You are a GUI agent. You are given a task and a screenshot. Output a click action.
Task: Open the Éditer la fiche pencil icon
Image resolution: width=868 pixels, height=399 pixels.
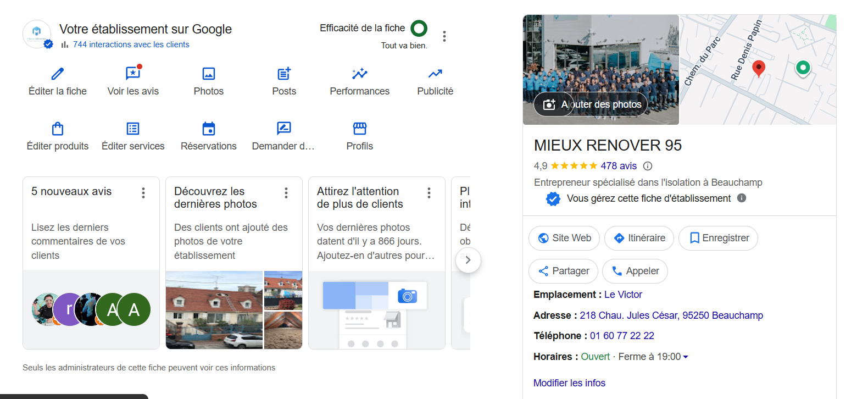tap(58, 74)
